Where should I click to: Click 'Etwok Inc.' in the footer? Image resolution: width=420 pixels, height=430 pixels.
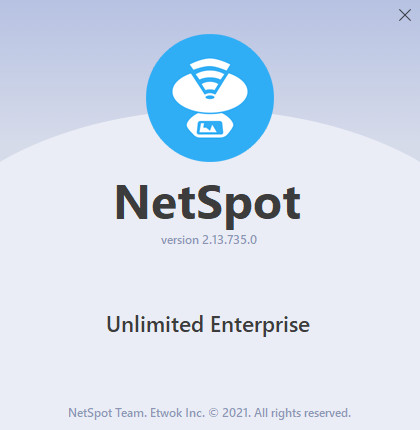(x=177, y=413)
